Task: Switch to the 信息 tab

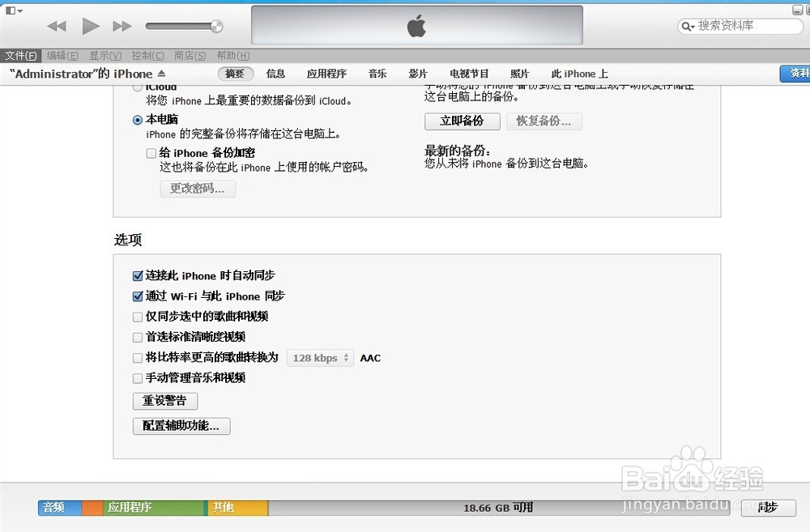Action: tap(275, 74)
